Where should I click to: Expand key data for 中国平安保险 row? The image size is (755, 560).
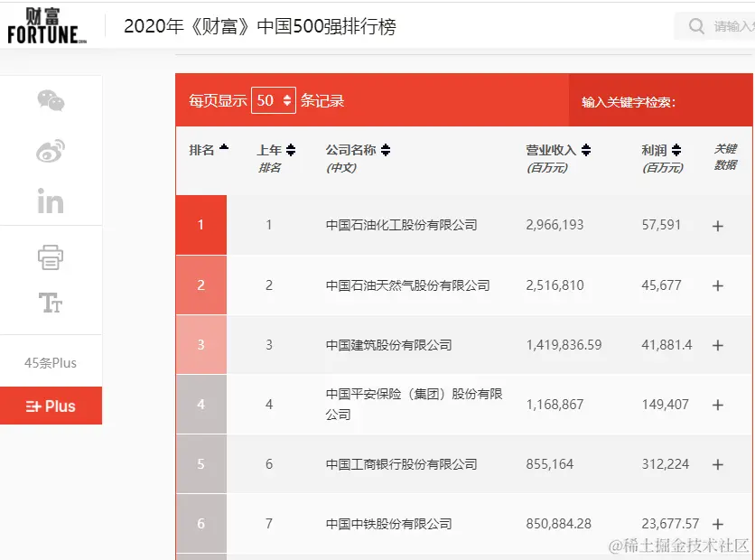tap(718, 405)
